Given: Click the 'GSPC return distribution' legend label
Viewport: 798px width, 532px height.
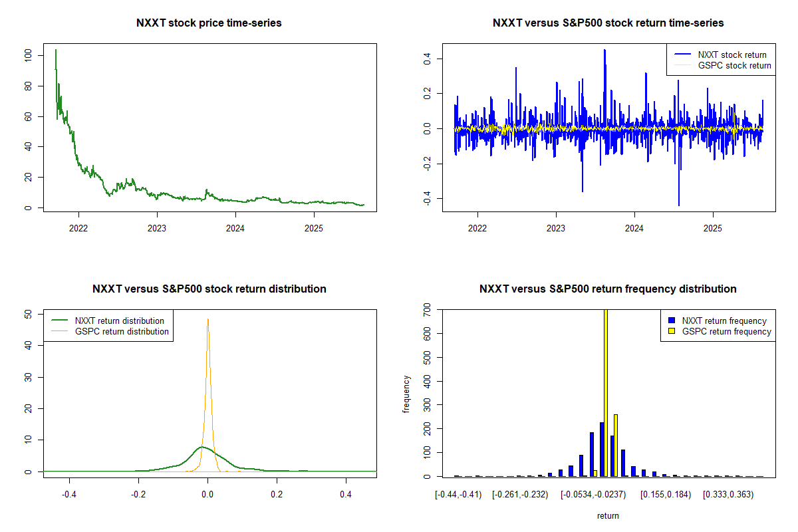Looking at the screenshot, I should [x=122, y=331].
